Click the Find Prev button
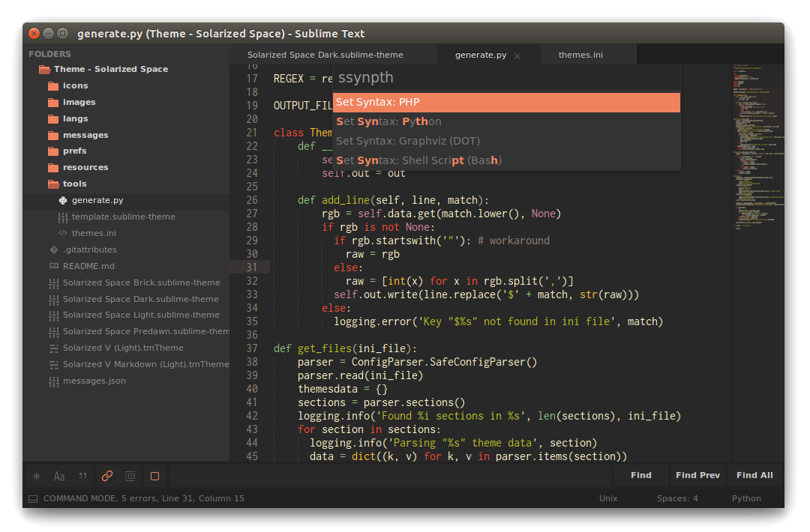 [697, 475]
